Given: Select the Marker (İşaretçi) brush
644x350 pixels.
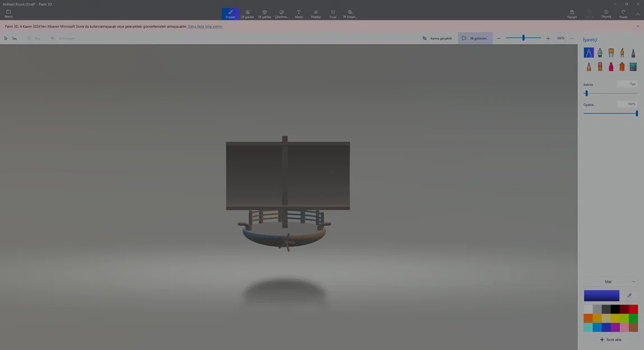Looking at the screenshot, I should (x=589, y=53).
